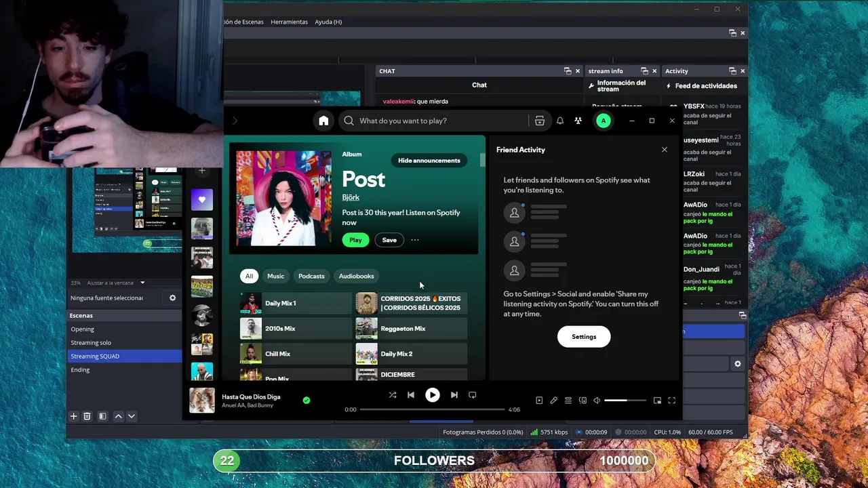Open the 'CORRIDOS 2025' playlist card
This screenshot has height=488, width=868.
pos(411,303)
